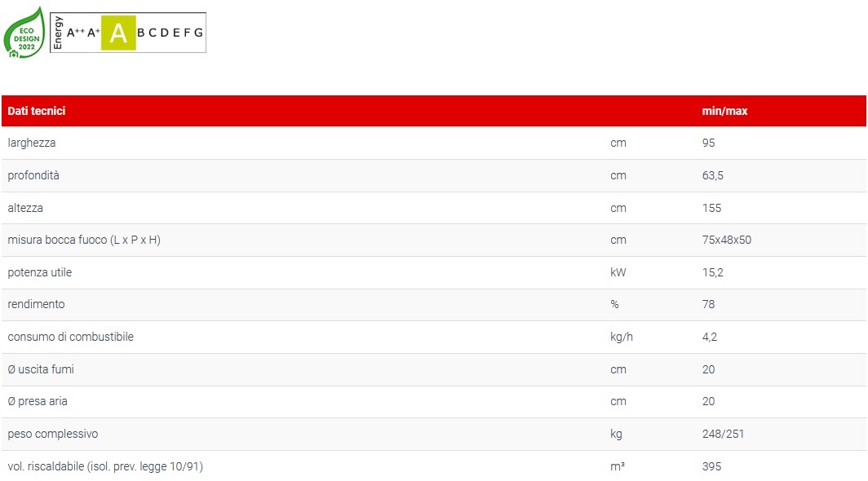This screenshot has width=868, height=481.
Task: Click the misura bocca fuoco label
Action: [84, 240]
